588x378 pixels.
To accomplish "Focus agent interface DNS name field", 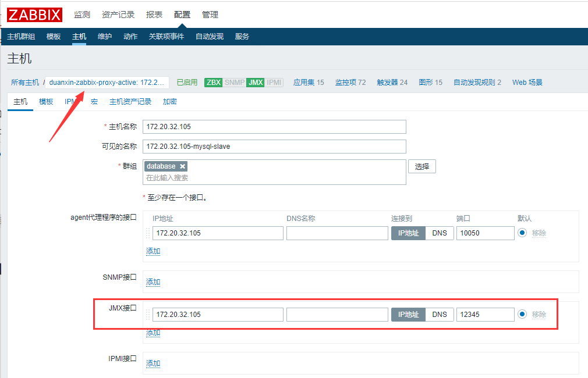I will click(337, 233).
